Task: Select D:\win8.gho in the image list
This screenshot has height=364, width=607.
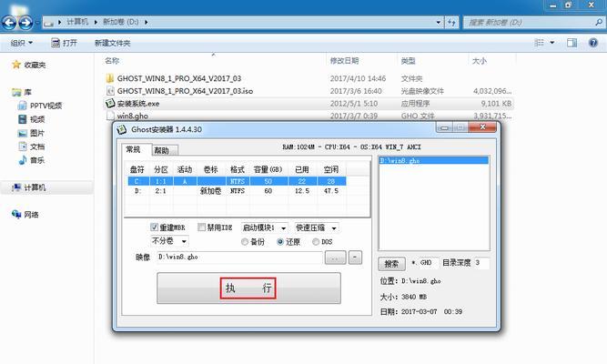Action: 433,160
